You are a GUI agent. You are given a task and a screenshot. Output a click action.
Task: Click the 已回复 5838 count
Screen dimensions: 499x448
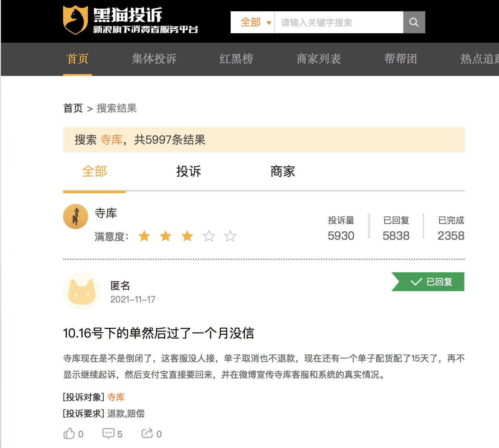[396, 228]
